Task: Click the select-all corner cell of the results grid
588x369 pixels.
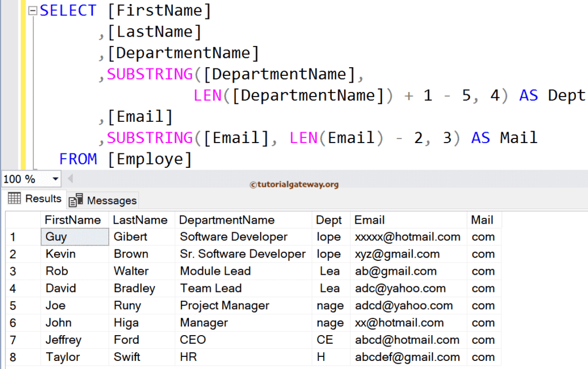Action: (x=23, y=220)
